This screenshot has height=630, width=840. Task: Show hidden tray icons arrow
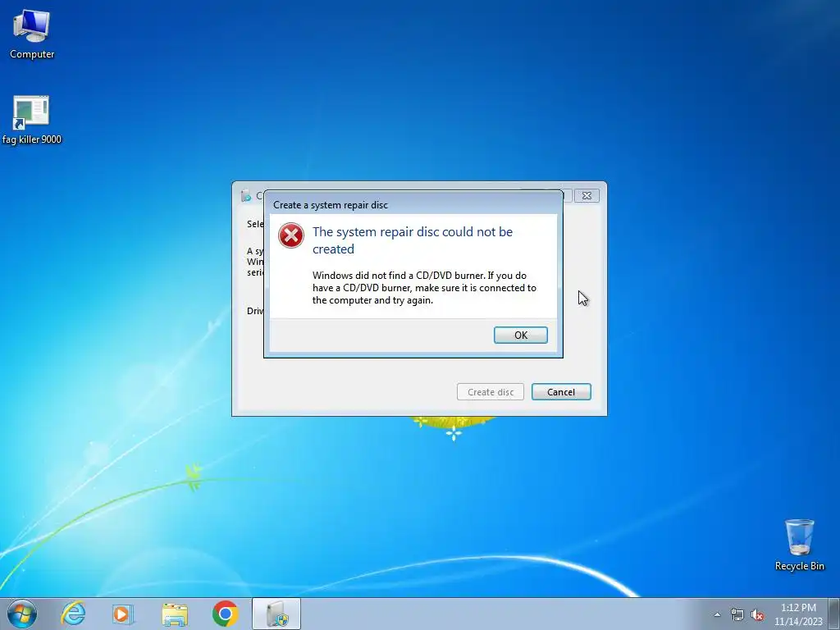tap(717, 614)
